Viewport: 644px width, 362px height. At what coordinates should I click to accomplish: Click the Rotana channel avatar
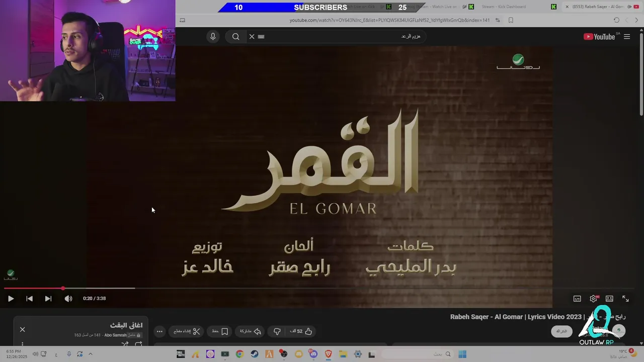click(619, 330)
